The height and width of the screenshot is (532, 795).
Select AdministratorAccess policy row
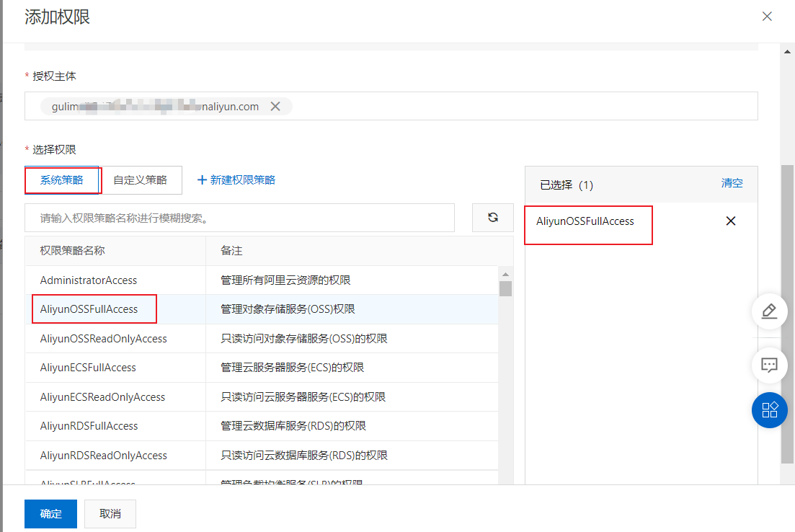[262, 280]
